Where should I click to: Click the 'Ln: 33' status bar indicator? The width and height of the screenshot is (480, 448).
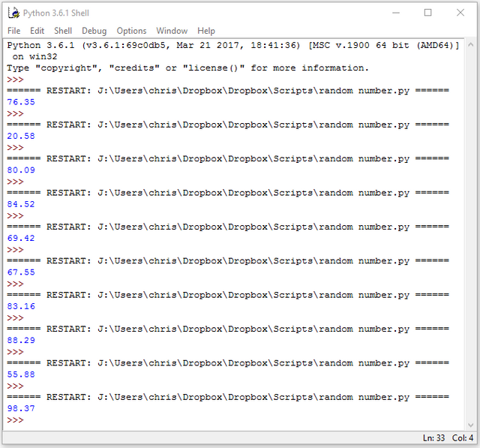pyautogui.click(x=433, y=438)
